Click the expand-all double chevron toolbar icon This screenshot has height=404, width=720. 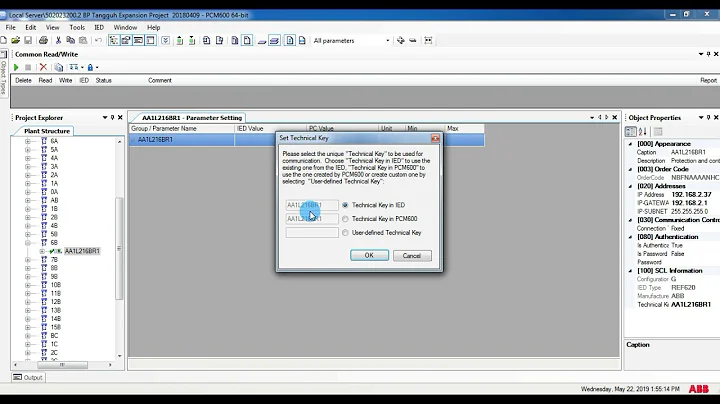[165, 40]
